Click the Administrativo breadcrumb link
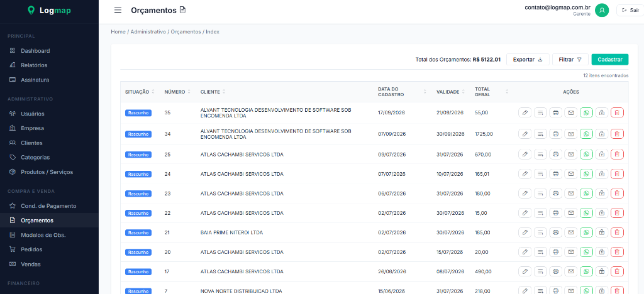The width and height of the screenshot is (644, 294). coord(148,31)
